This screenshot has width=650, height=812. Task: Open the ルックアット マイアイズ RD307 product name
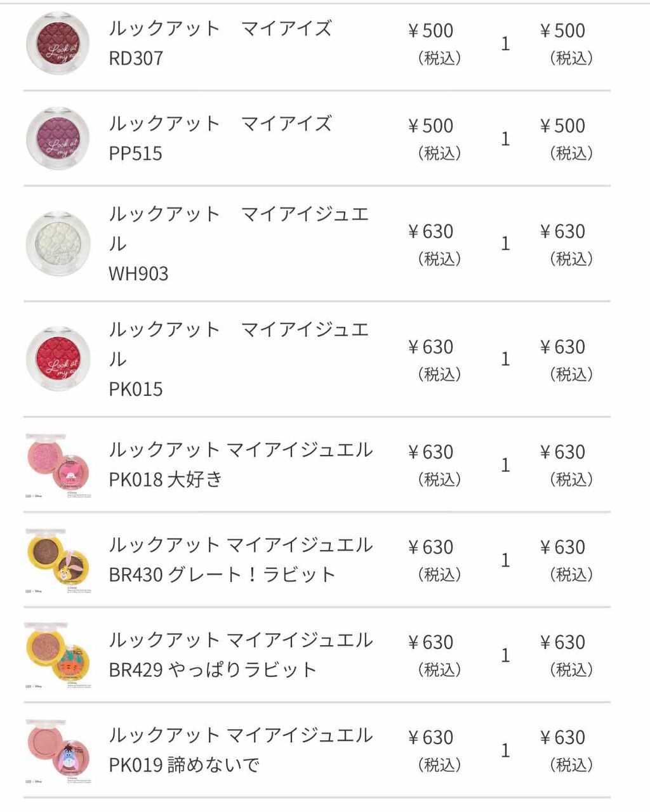point(220,43)
